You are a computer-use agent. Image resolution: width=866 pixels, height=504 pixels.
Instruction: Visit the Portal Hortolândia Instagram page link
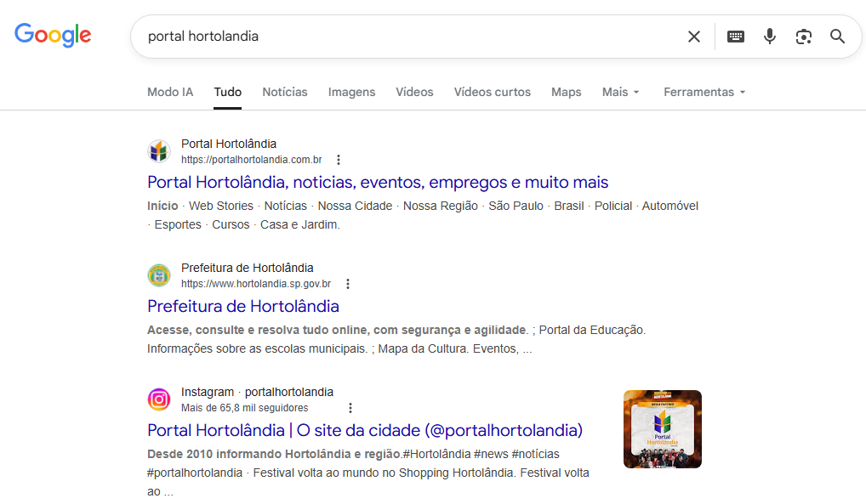pos(362,430)
